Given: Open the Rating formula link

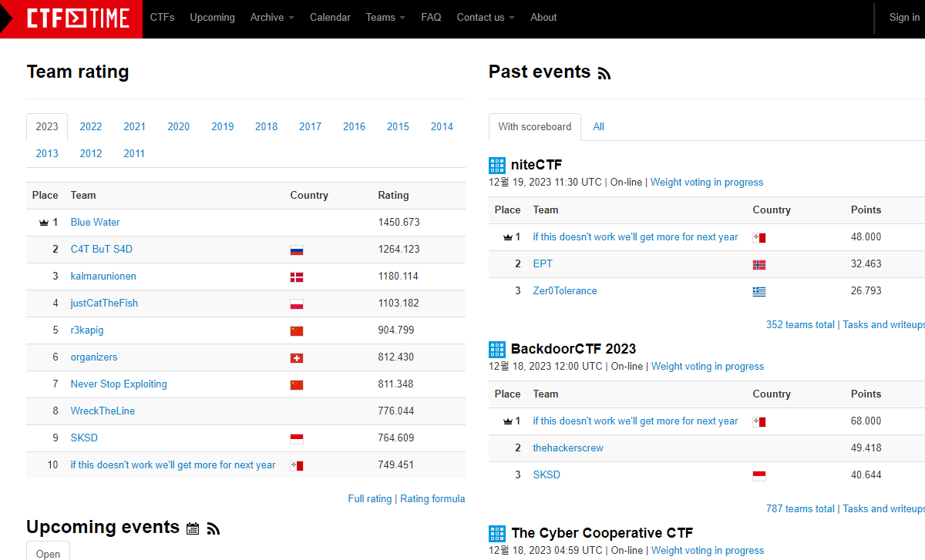Looking at the screenshot, I should click(432, 498).
